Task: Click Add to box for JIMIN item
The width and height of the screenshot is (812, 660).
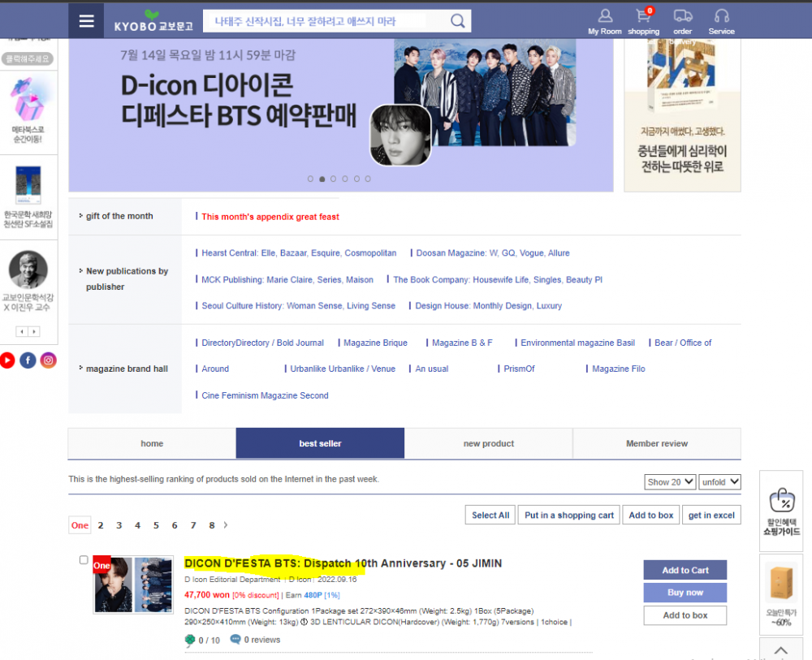Action: [x=685, y=615]
